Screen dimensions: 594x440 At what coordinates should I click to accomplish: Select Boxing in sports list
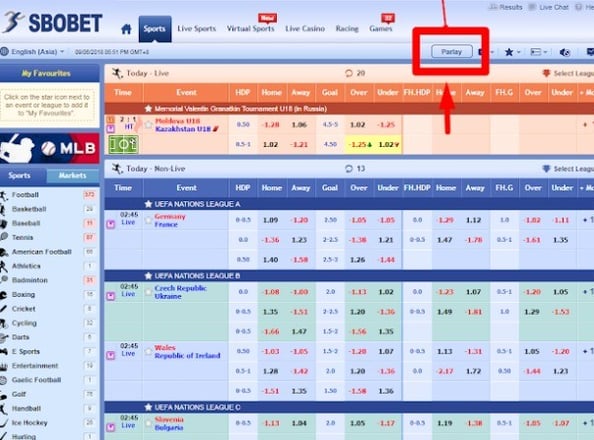[23, 294]
